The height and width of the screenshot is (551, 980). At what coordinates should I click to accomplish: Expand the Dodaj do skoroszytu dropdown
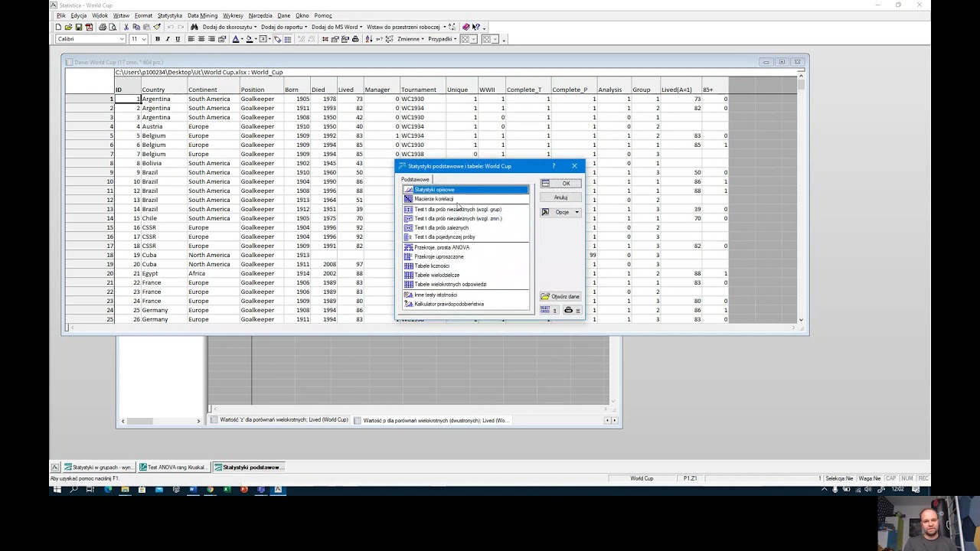227,27
